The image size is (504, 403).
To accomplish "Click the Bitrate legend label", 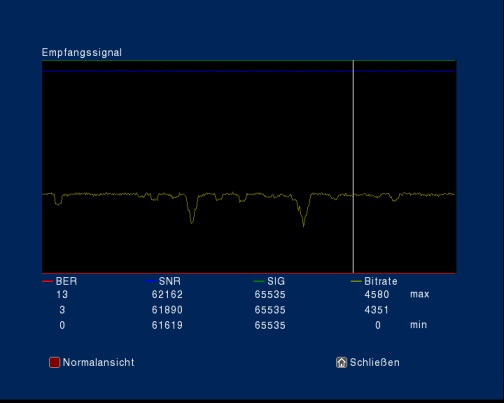I will tap(381, 281).
